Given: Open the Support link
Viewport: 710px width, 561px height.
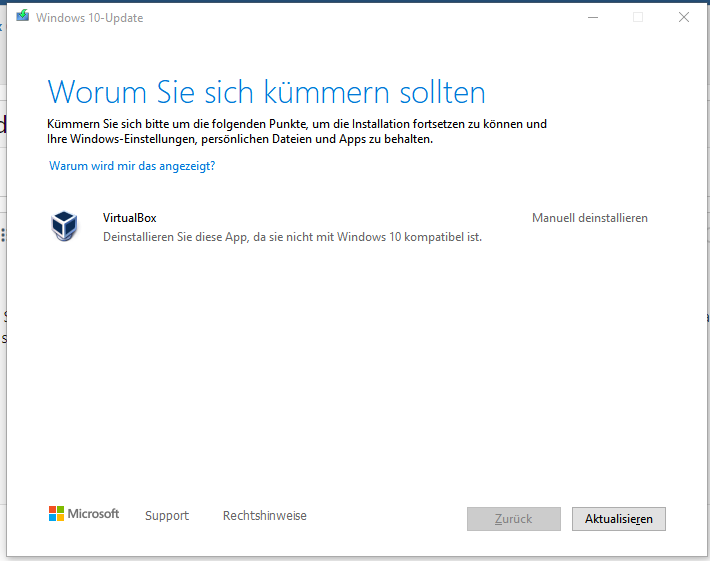Looking at the screenshot, I should pyautogui.click(x=167, y=516).
